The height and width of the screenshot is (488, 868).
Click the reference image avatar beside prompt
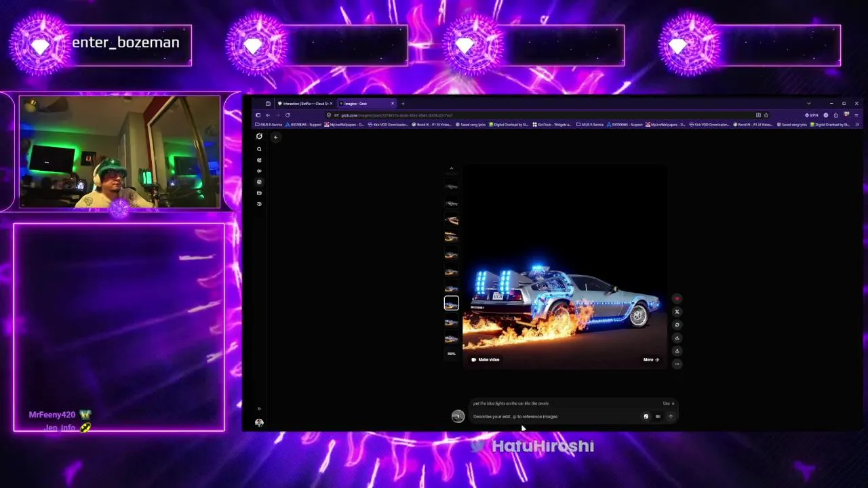pos(458,417)
